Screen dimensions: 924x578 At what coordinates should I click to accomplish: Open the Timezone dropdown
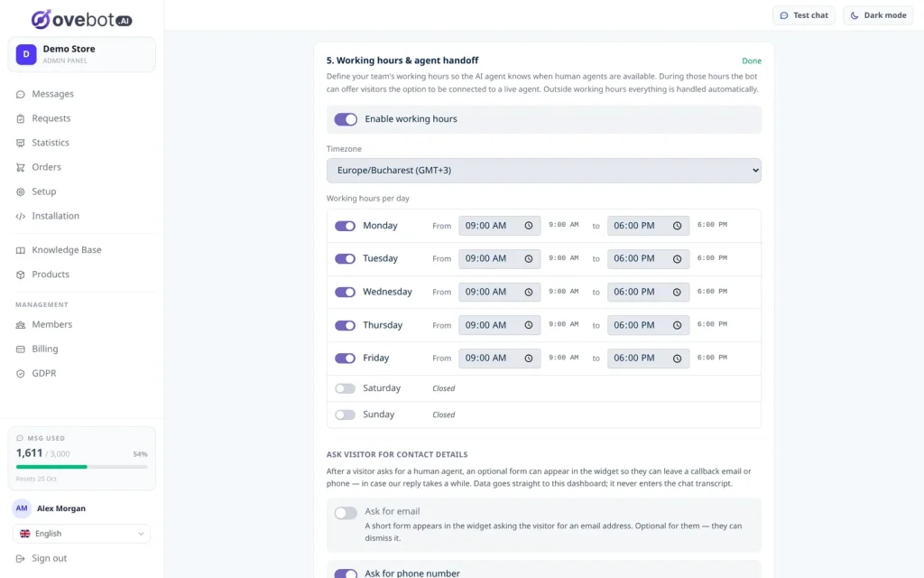click(543, 171)
